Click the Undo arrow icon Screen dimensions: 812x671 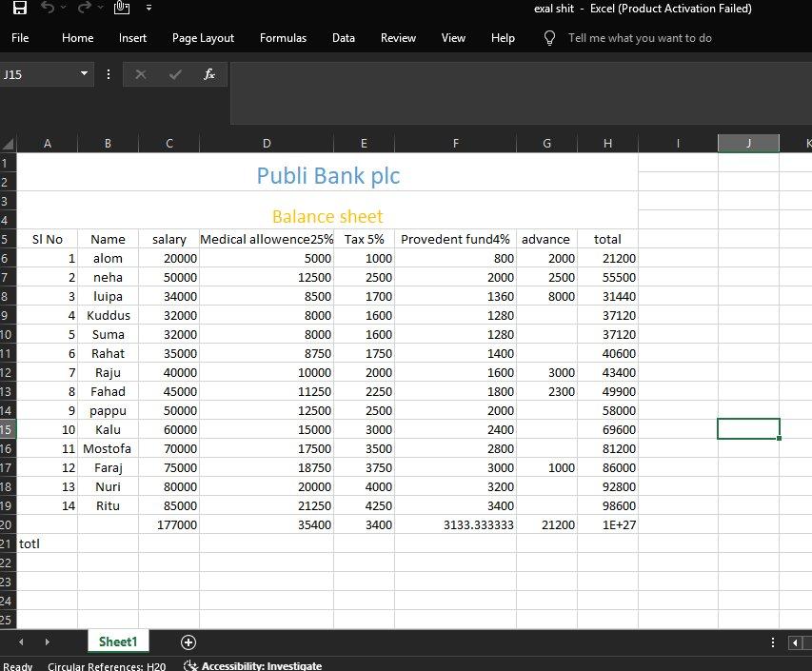coord(48,8)
